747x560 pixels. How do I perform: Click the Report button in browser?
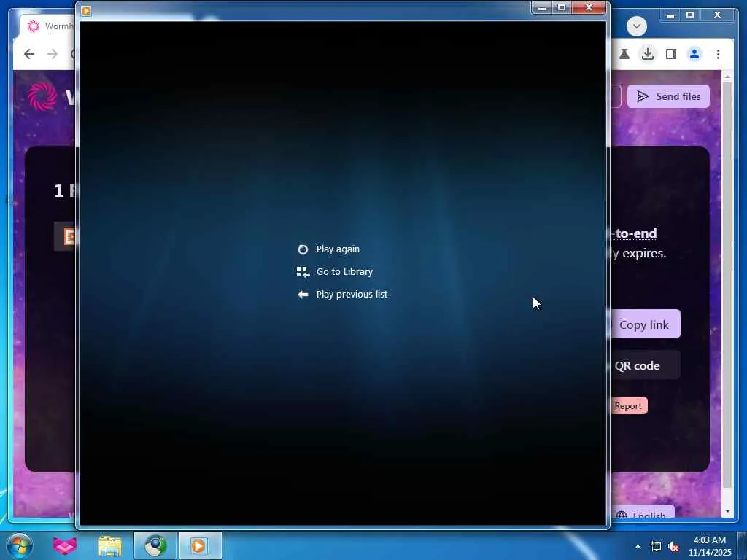(x=628, y=405)
